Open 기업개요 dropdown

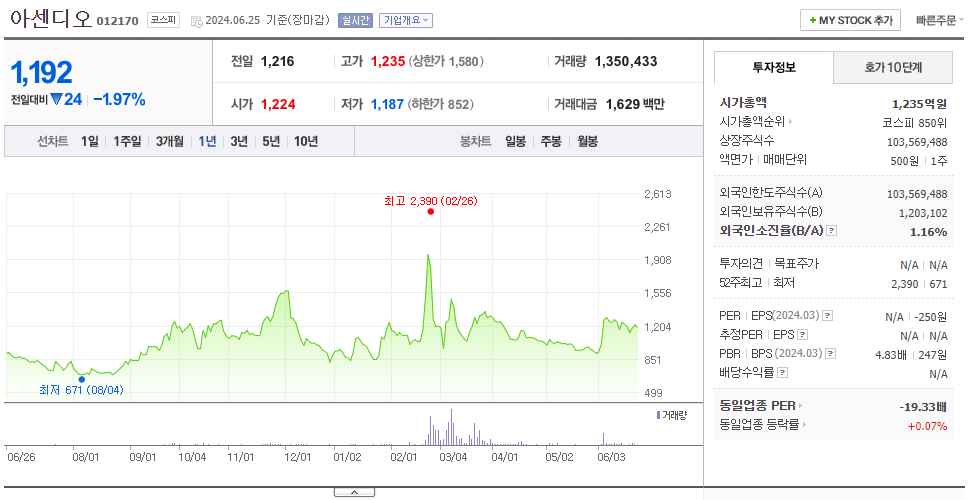pyautogui.click(x=406, y=20)
